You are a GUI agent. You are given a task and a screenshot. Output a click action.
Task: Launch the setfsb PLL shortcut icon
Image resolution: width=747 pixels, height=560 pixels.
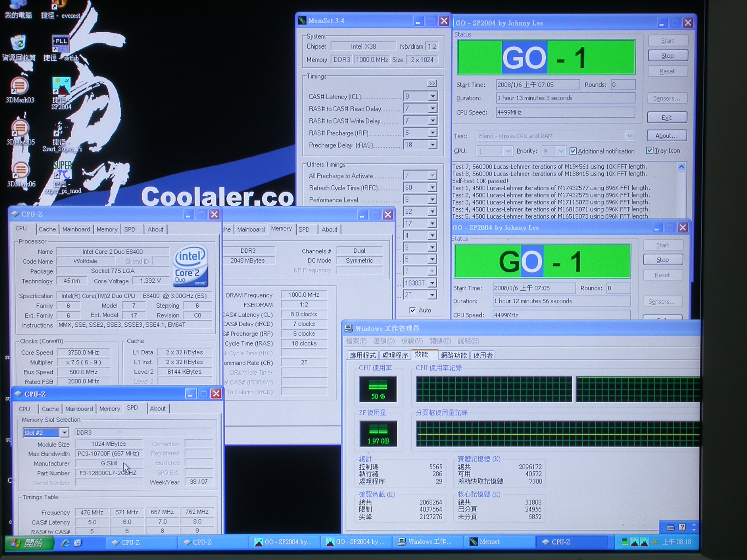tap(61, 48)
